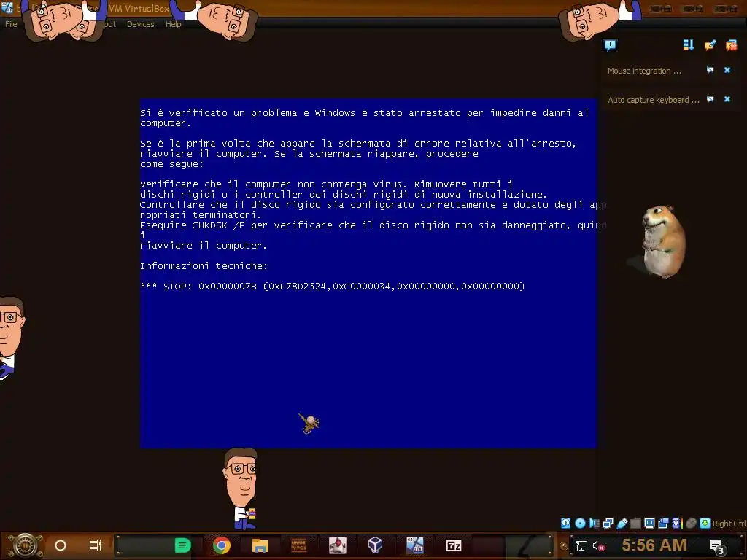Open the Help menu
Image resolution: width=747 pixels, height=560 pixels.
pos(174,24)
